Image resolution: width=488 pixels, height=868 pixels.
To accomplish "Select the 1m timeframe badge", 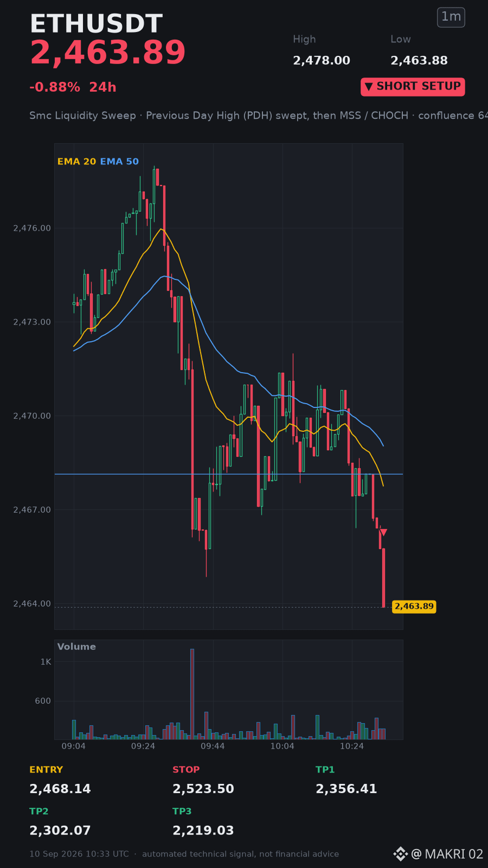I will (x=451, y=17).
